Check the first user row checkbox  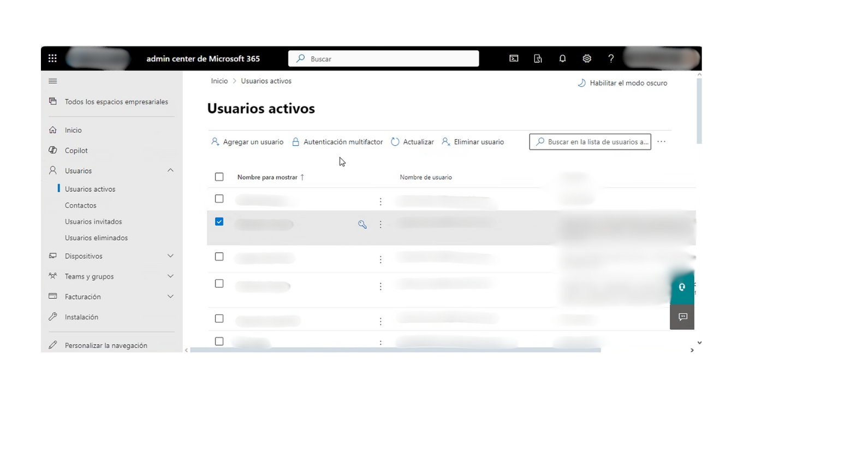(219, 199)
